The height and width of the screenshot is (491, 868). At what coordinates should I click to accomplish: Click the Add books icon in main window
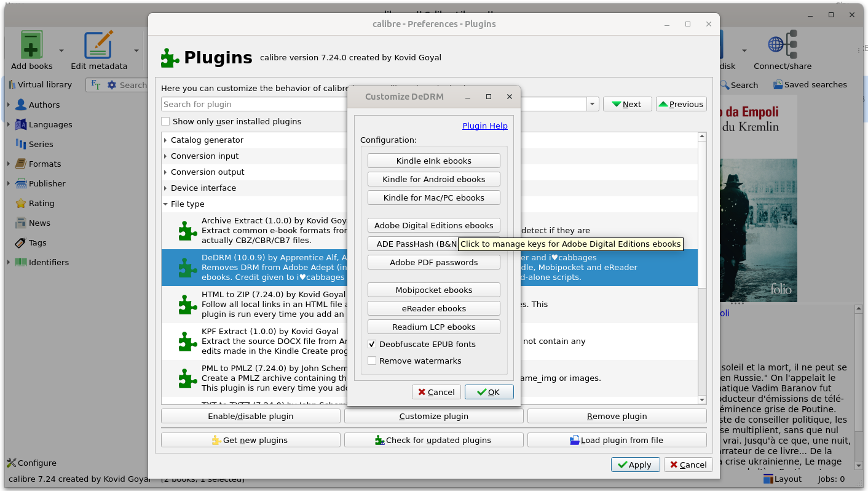(31, 45)
